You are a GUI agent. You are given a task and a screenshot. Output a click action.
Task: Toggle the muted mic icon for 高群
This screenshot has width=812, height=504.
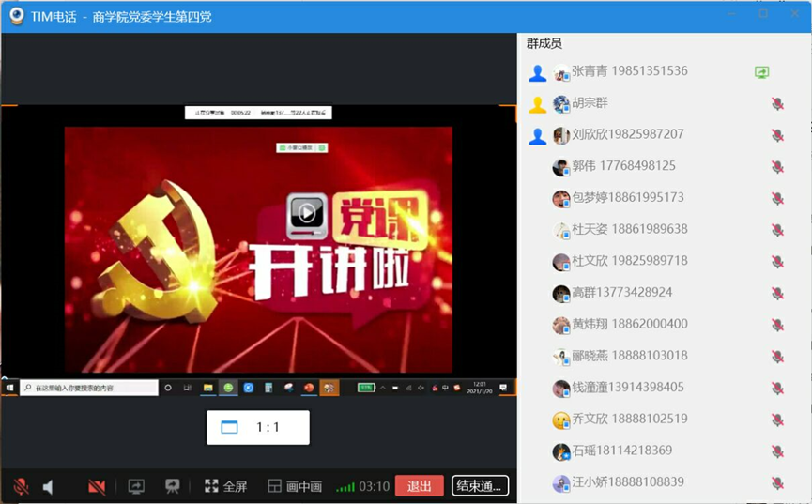(777, 294)
